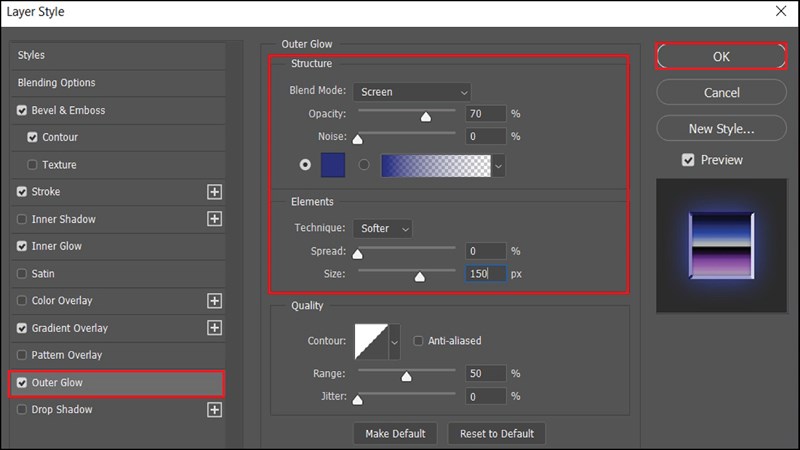Screen dimensions: 800x450
Task: Add another Color Overlay with plus icon
Action: [x=214, y=301]
